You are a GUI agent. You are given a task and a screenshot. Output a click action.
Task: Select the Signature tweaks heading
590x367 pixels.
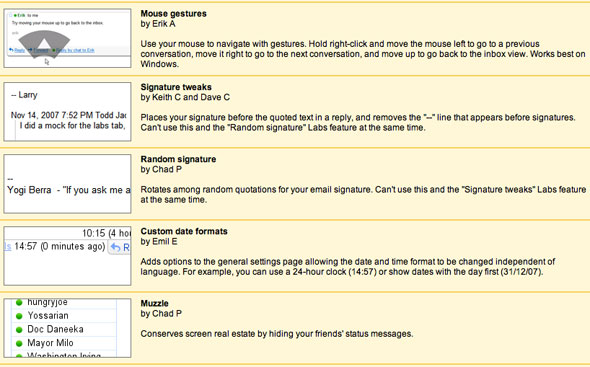[x=176, y=87]
